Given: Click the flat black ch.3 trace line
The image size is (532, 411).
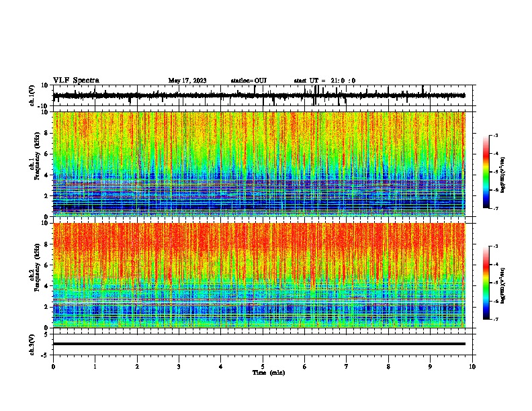Looking at the screenshot, I should pos(259,344).
